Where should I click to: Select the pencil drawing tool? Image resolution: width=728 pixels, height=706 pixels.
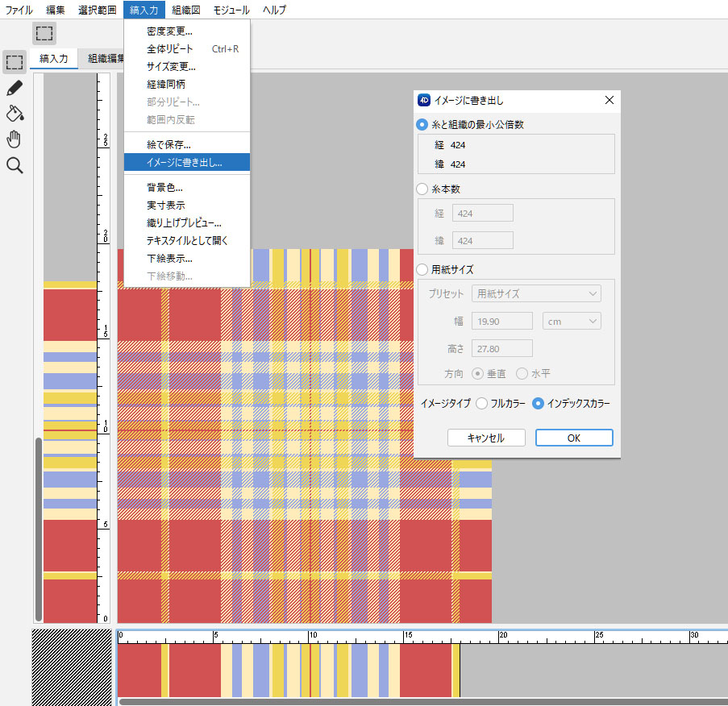click(15, 88)
